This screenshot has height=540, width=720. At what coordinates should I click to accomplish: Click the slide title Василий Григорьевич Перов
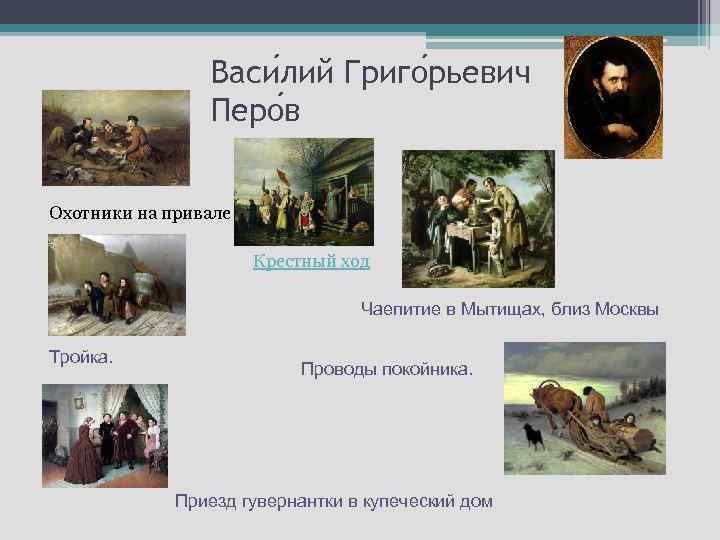(371, 91)
